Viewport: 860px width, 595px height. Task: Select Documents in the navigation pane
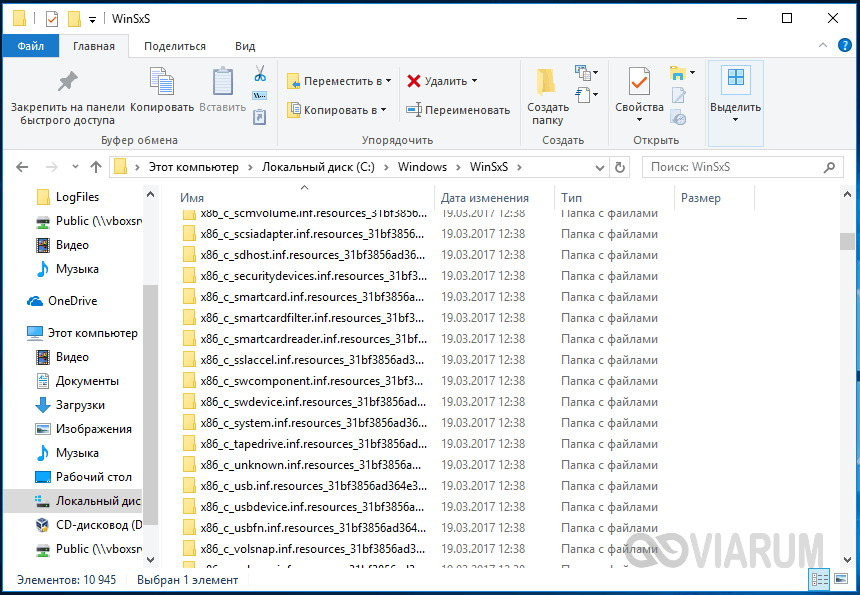[x=87, y=381]
